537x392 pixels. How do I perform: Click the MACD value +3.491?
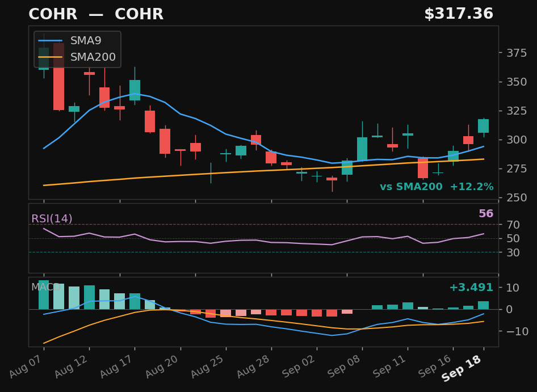click(x=471, y=287)
